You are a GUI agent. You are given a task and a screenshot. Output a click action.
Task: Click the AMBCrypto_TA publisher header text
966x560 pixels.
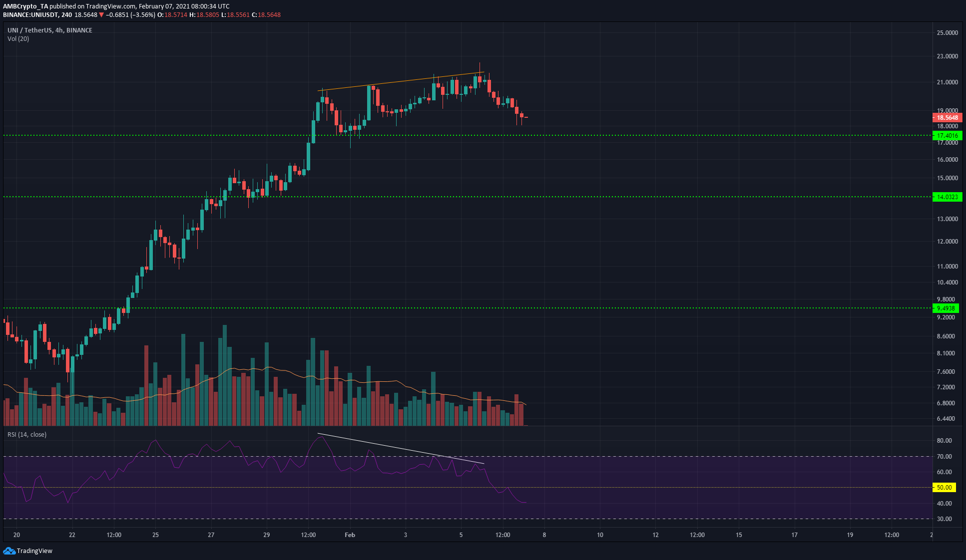pyautogui.click(x=26, y=6)
